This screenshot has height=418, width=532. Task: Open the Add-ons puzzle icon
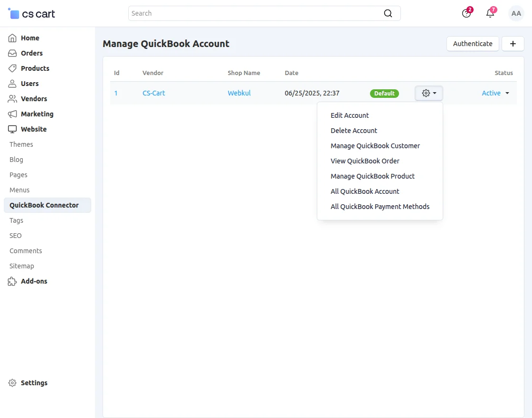[12, 281]
